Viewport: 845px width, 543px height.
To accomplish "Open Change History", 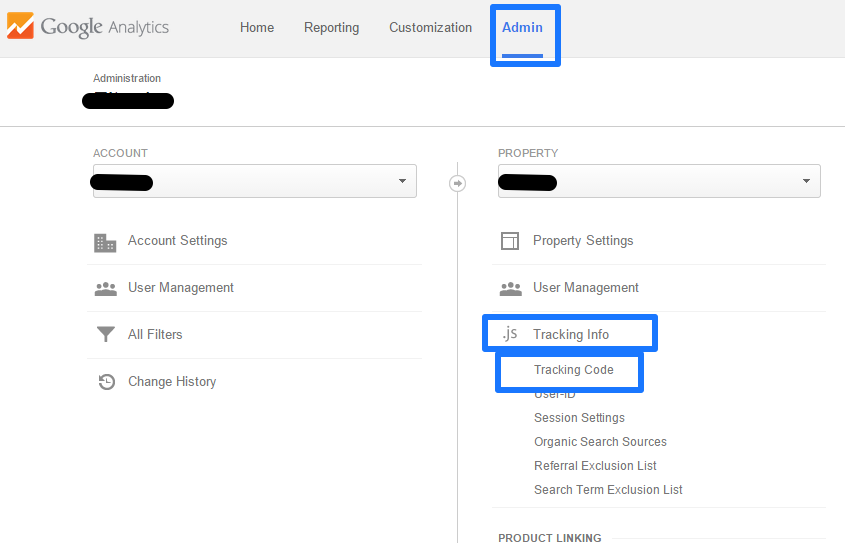I will [172, 382].
